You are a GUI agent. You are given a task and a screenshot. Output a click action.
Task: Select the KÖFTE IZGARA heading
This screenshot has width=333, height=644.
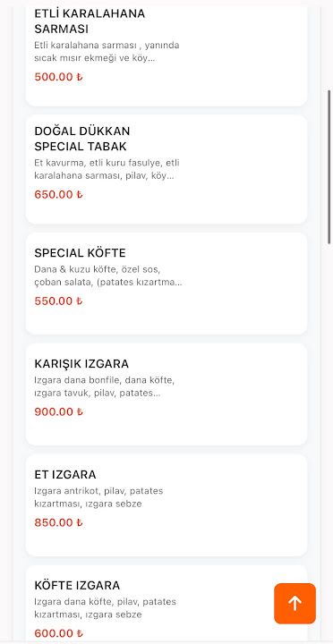pos(77,585)
